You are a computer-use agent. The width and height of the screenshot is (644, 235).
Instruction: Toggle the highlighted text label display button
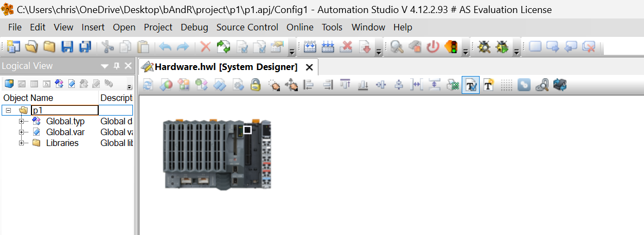[471, 85]
